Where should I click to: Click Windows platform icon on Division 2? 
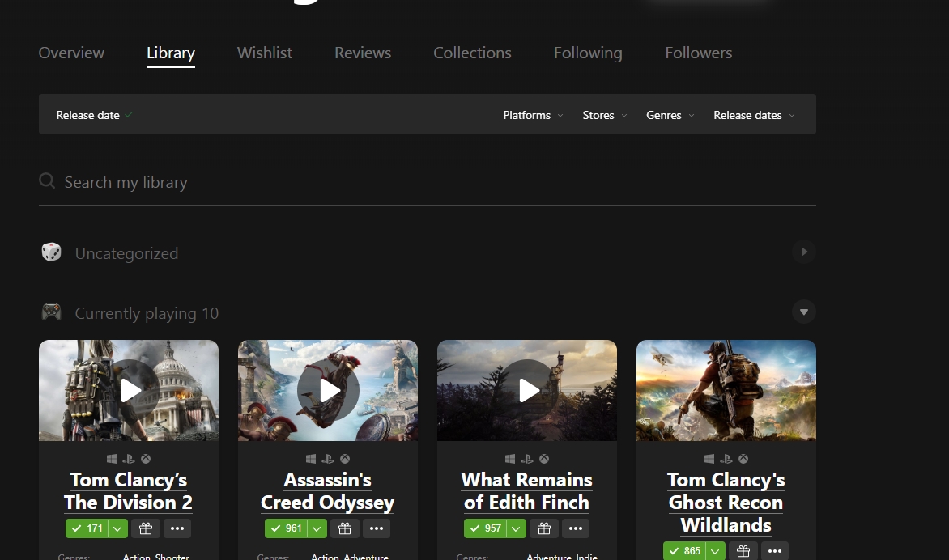(x=112, y=459)
